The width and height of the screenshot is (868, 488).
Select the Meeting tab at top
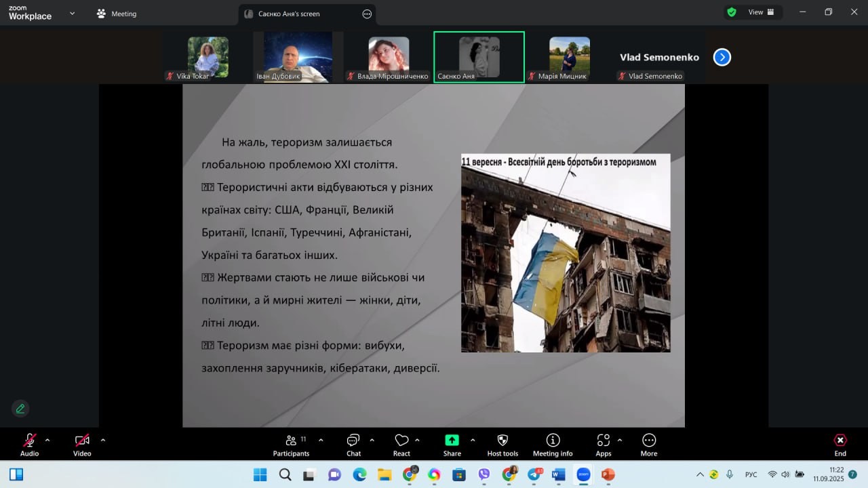click(x=117, y=14)
